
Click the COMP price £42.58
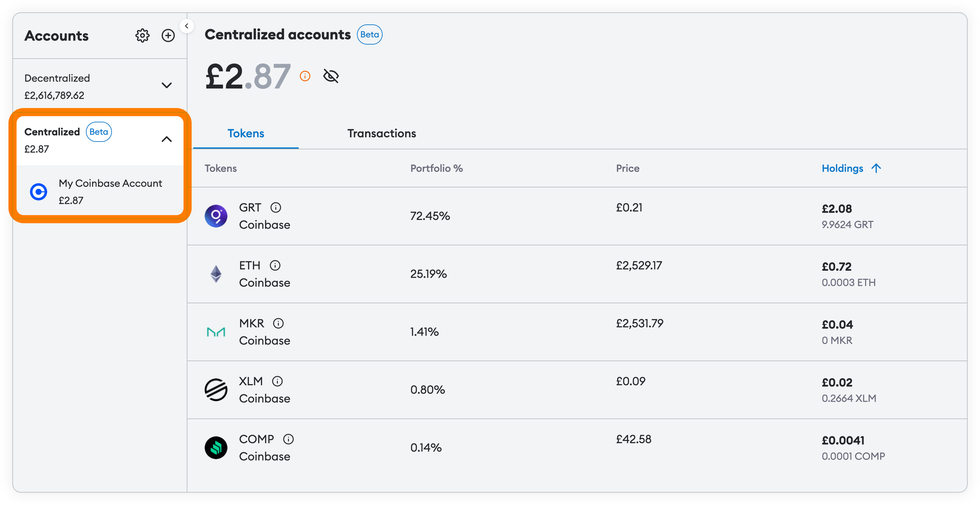[633, 439]
